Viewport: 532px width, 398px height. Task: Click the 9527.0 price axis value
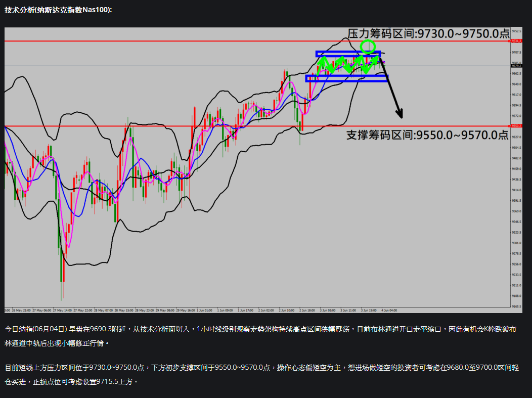(516, 137)
